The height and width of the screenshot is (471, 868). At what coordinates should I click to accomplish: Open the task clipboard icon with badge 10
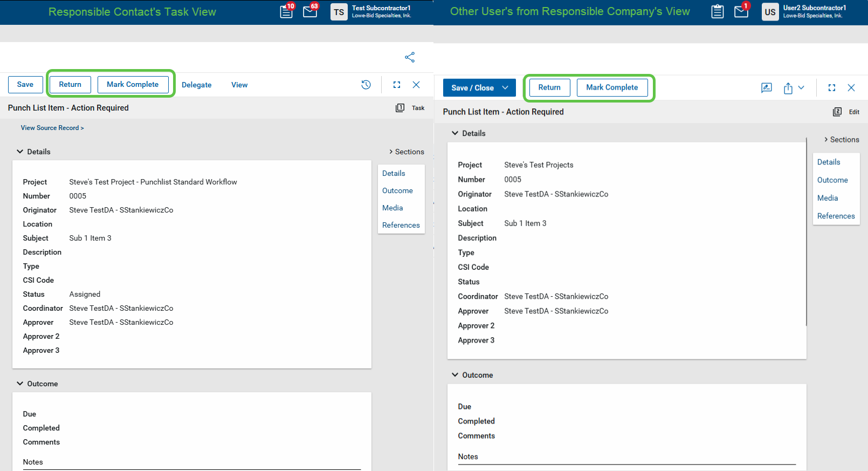point(286,11)
